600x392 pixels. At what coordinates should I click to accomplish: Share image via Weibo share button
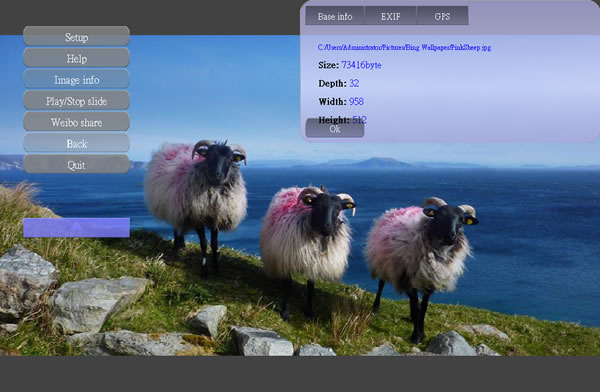tap(77, 122)
